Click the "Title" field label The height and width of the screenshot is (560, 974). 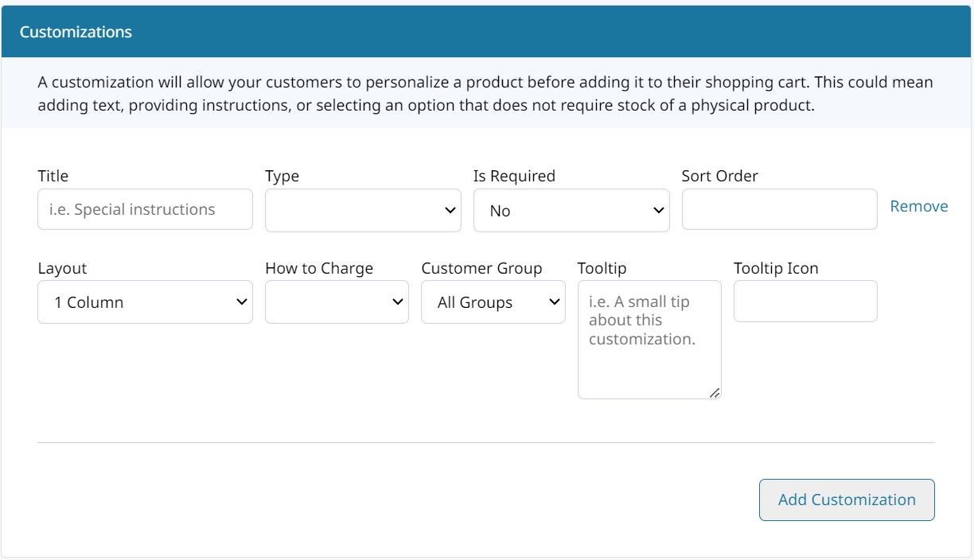[53, 176]
